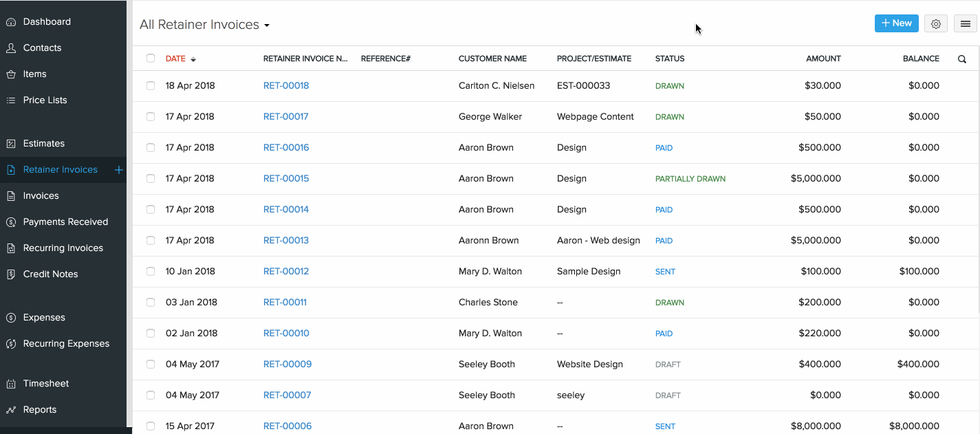
Task: Open settings with the gear icon
Action: [x=936, y=23]
